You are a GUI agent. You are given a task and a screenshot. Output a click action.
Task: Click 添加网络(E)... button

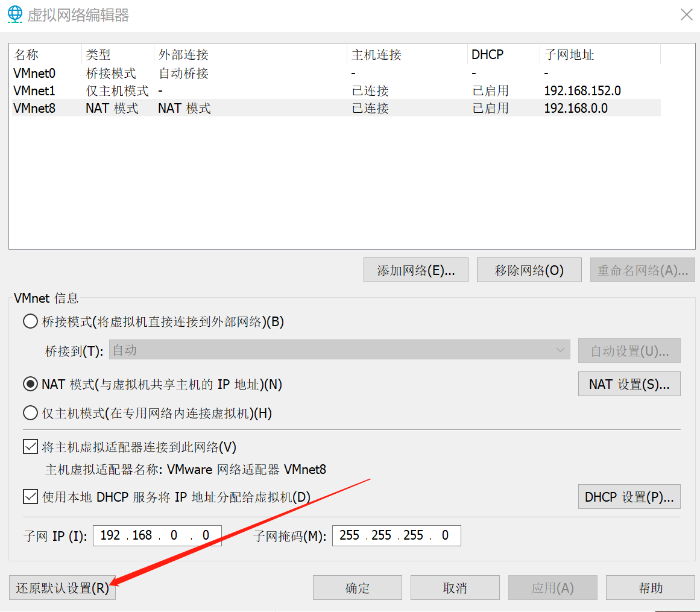pyautogui.click(x=415, y=270)
